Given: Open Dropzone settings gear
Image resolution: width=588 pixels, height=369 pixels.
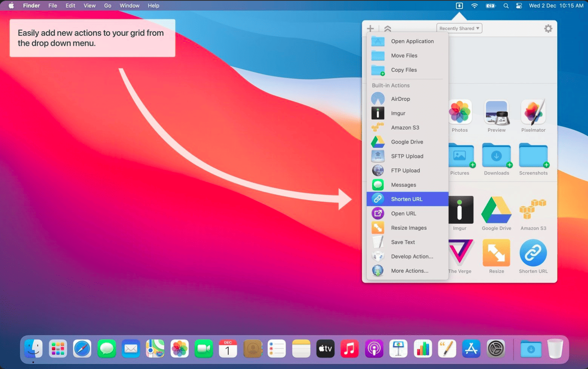Looking at the screenshot, I should pos(548,28).
